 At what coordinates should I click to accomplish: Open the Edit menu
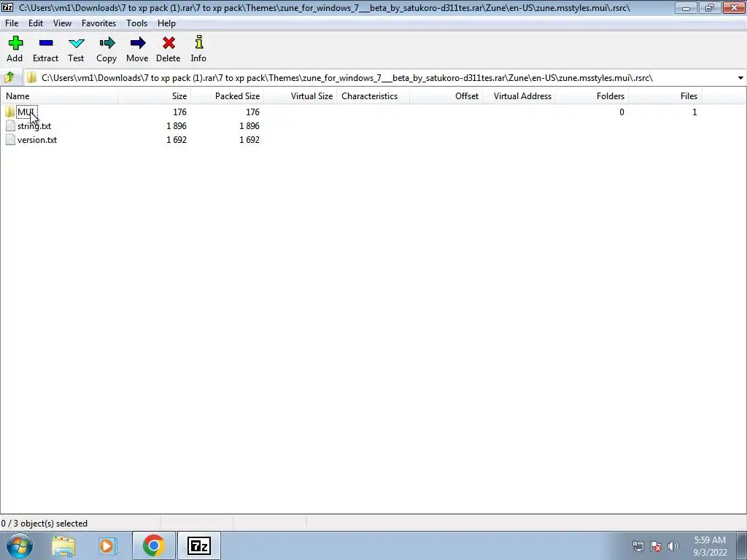[36, 23]
